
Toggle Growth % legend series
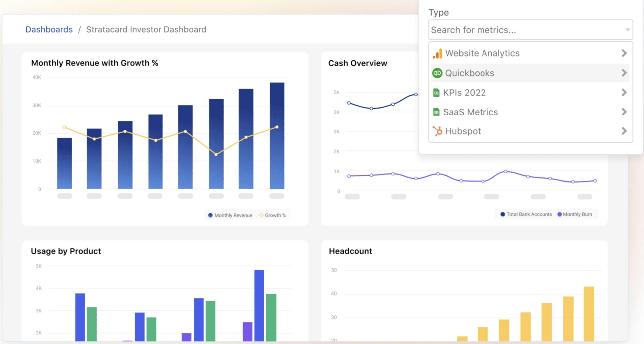pos(273,215)
